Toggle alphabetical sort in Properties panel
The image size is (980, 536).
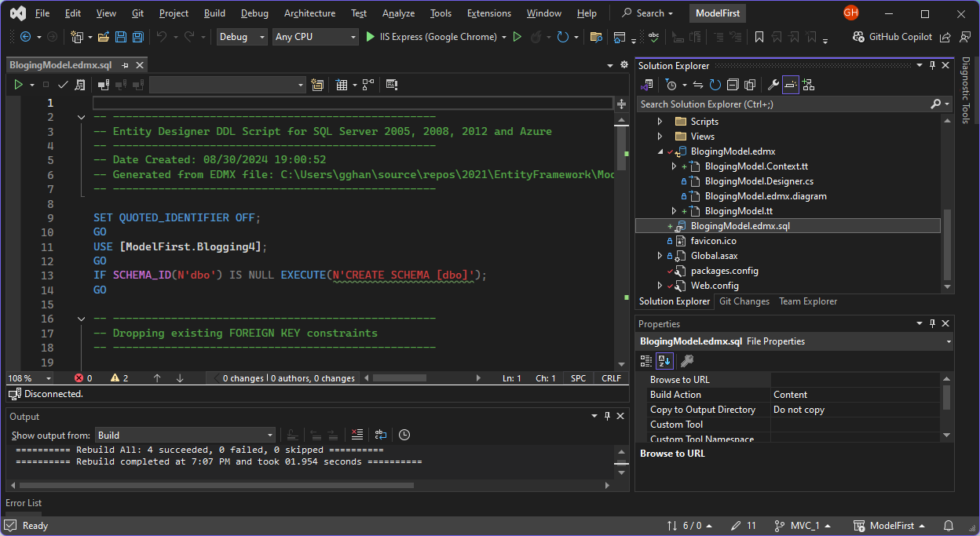pos(664,361)
